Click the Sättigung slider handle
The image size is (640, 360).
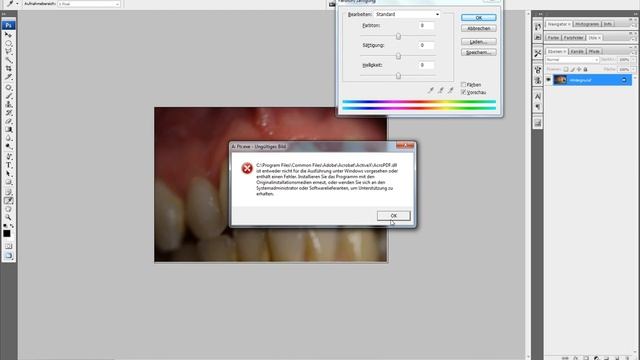point(398,56)
